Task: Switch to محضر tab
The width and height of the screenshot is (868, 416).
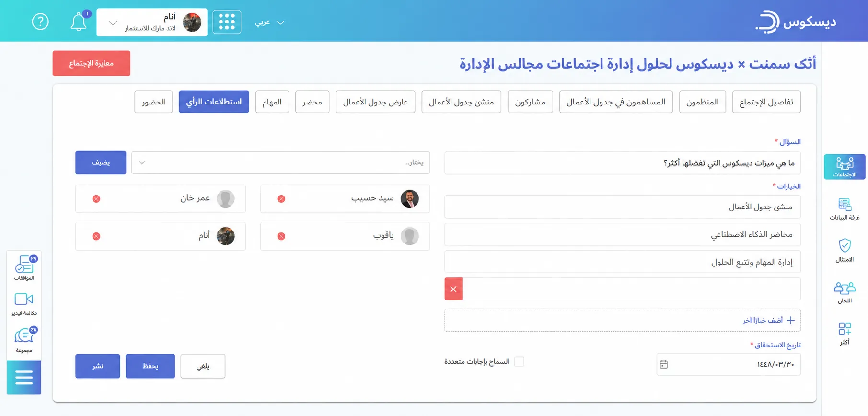Action: 312,102
